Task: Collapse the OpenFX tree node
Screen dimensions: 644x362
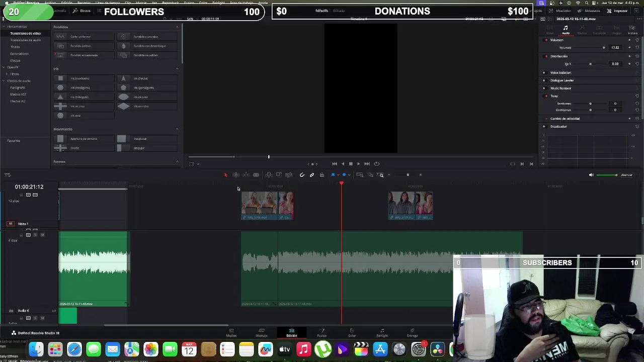Action: [x=4, y=67]
